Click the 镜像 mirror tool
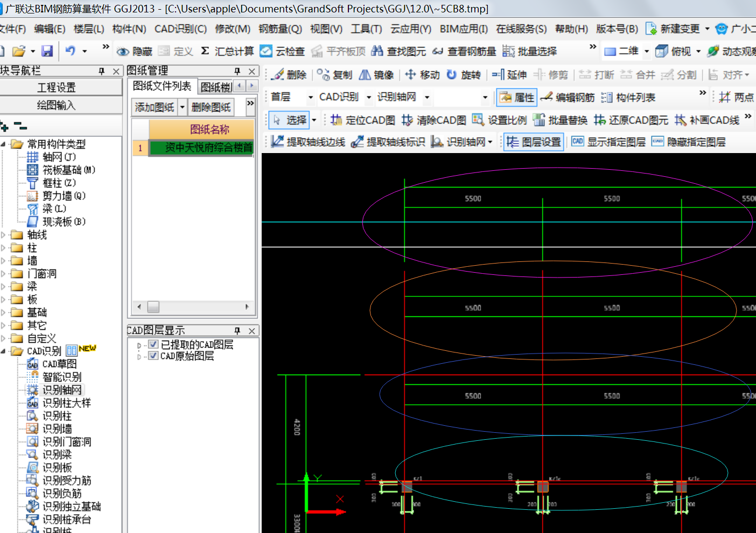Screen dimensions: 756x533 point(376,75)
